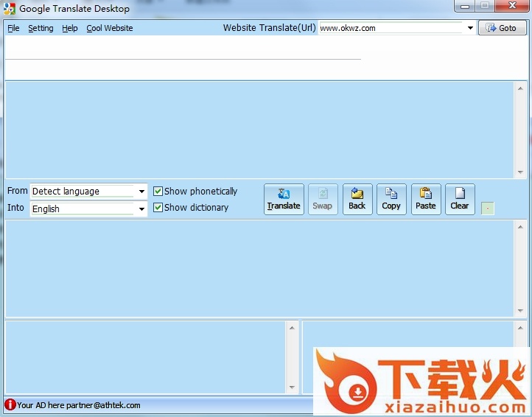Click the Goto button

[502, 28]
